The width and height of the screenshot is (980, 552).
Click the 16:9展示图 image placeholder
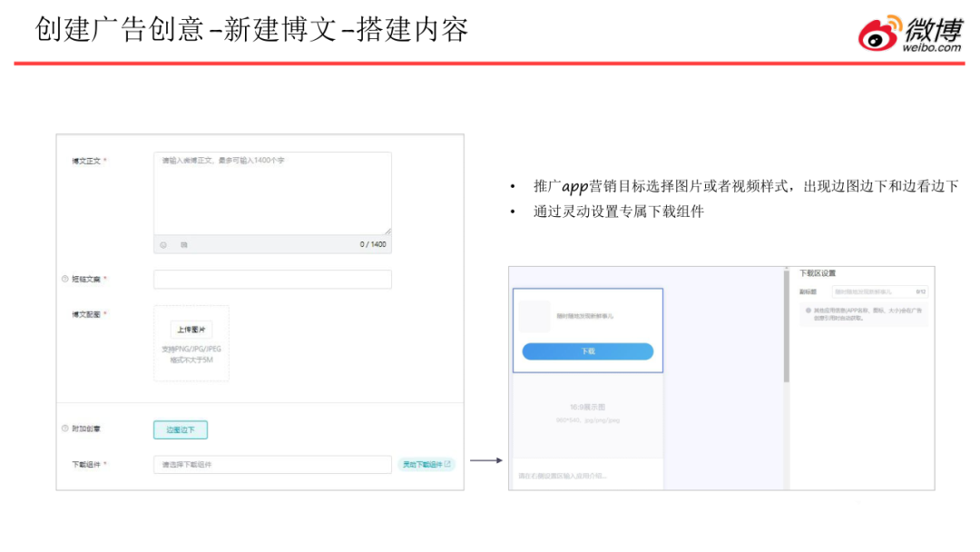pyautogui.click(x=588, y=413)
